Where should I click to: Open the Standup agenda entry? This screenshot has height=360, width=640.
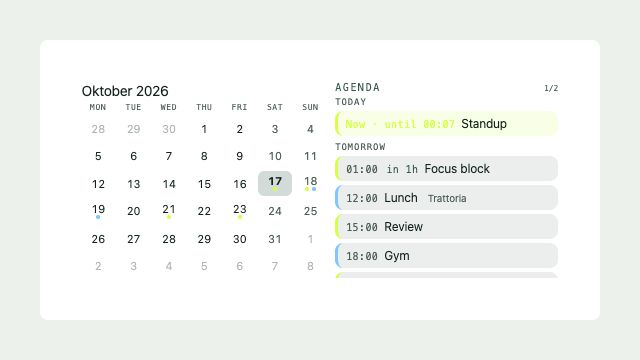pos(446,124)
